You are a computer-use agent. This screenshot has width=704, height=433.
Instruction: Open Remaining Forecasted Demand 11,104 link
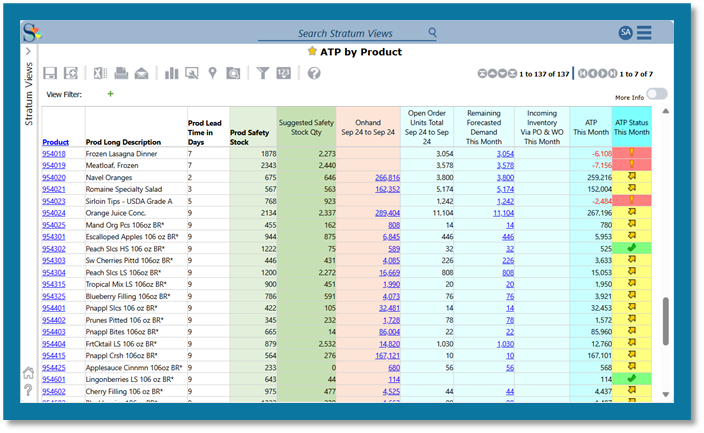point(503,213)
